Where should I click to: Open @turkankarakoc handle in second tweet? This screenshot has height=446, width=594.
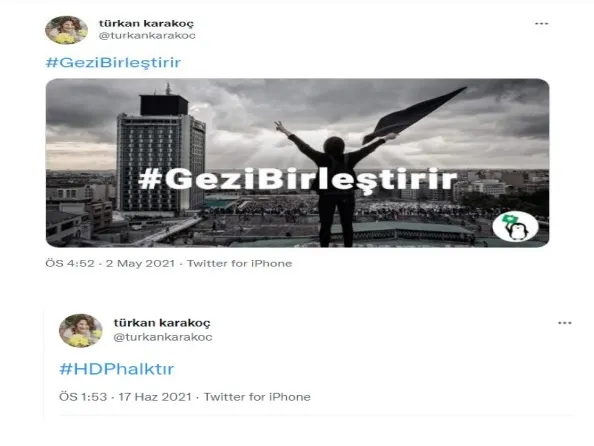[163, 337]
